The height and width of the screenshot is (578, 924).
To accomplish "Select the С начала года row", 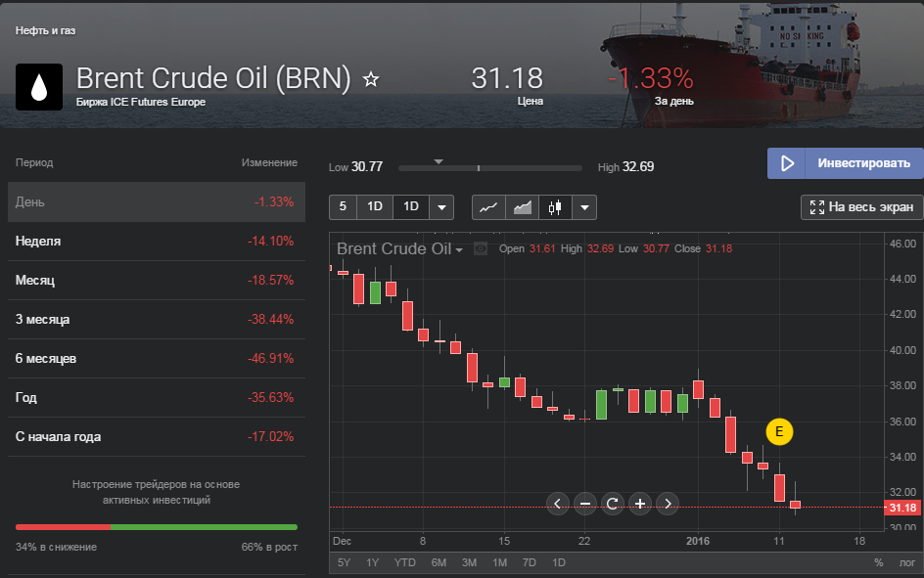I will point(157,437).
